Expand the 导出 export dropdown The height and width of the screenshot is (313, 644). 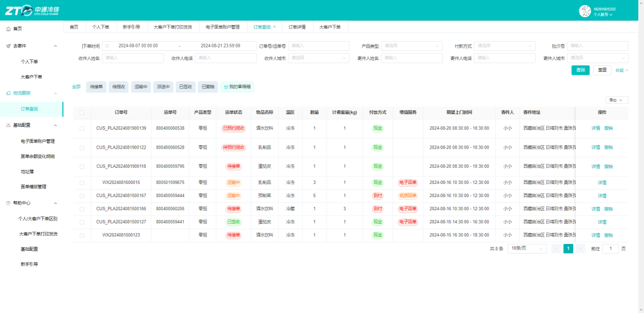(617, 100)
